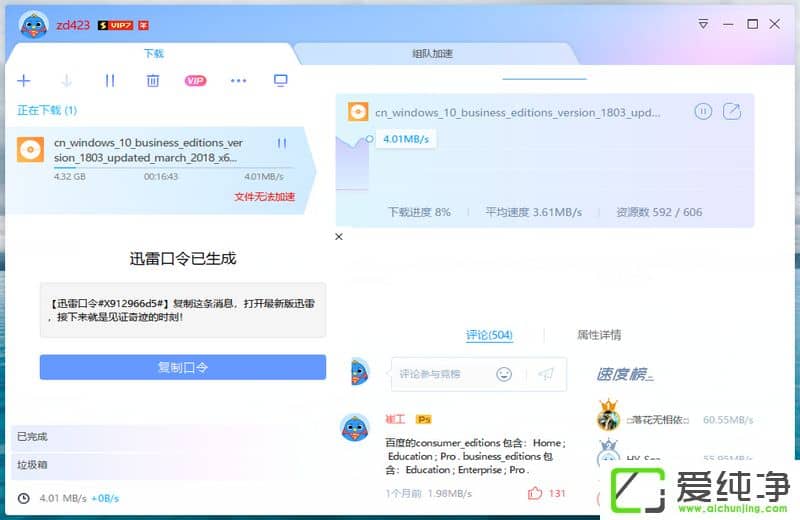Click the 4.01MB/s speed marker on graph

click(x=406, y=139)
